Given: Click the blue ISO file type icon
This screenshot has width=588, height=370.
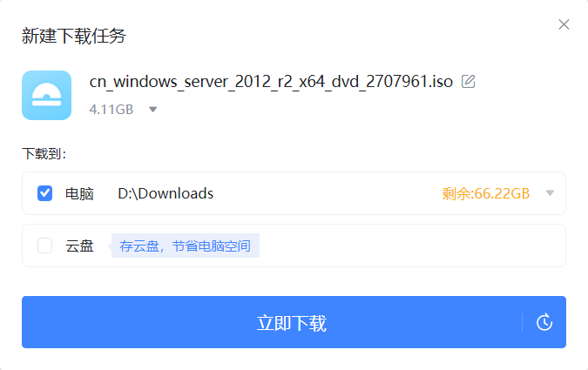Looking at the screenshot, I should point(46,95).
